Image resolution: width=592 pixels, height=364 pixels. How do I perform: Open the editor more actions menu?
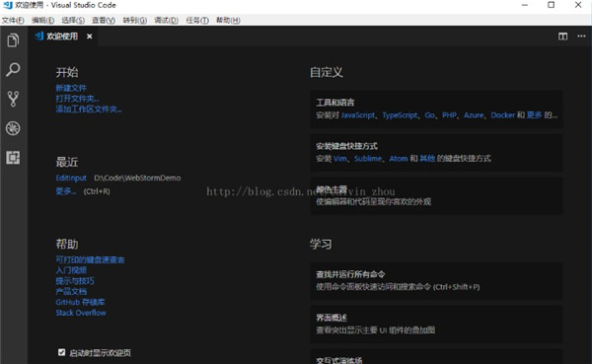tap(581, 36)
